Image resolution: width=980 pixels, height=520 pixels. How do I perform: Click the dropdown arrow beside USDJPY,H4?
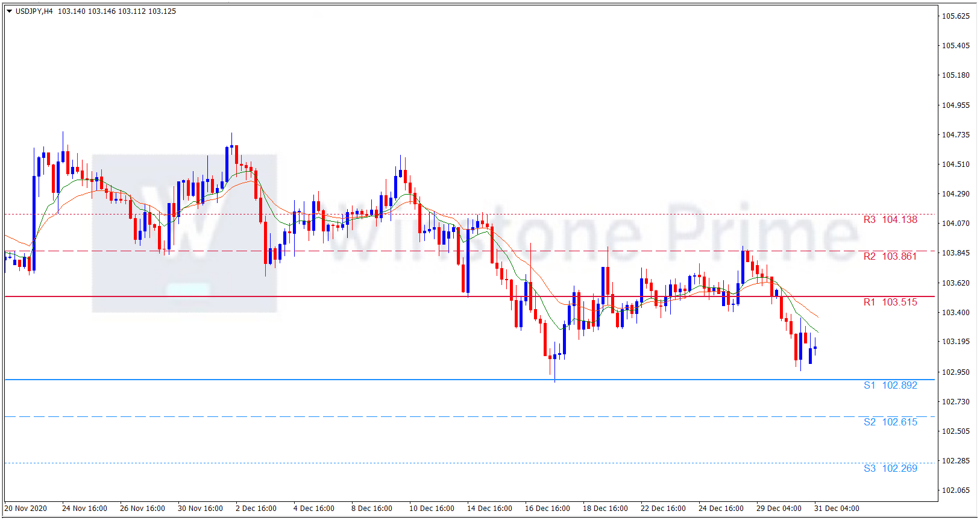[9, 11]
